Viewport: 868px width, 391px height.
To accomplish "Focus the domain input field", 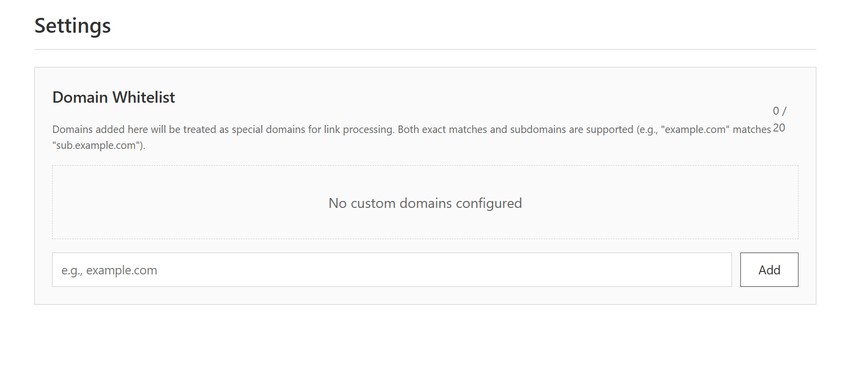I will click(x=392, y=269).
